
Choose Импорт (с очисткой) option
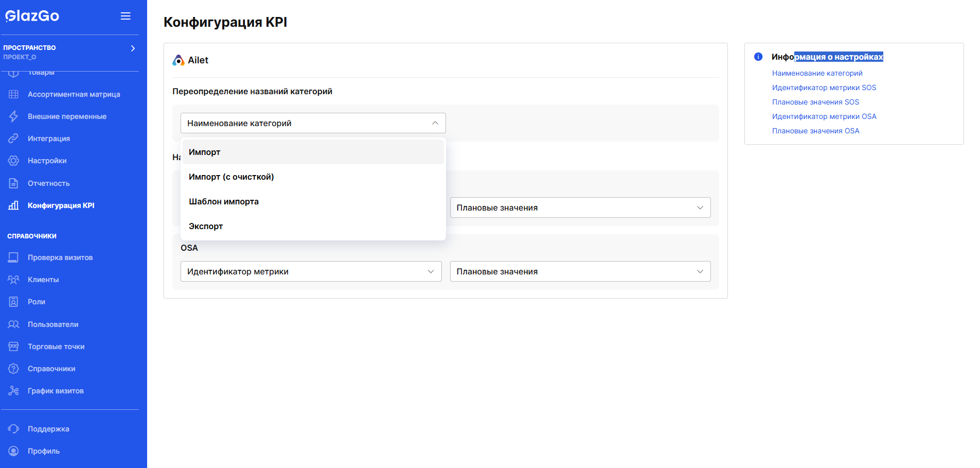point(313,177)
